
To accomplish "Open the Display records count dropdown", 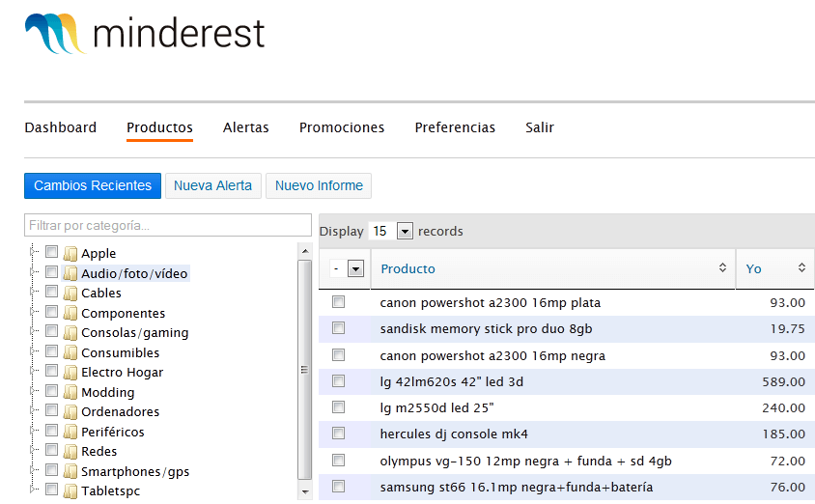I will tap(405, 231).
